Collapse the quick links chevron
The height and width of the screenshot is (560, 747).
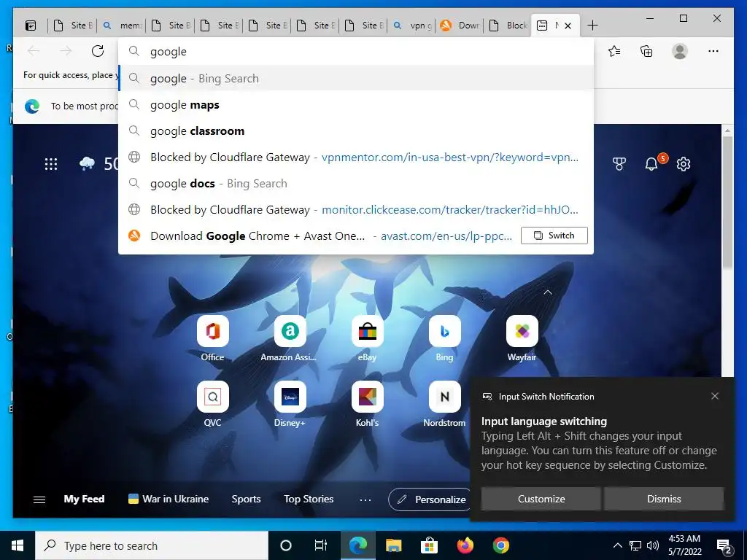pos(548,292)
